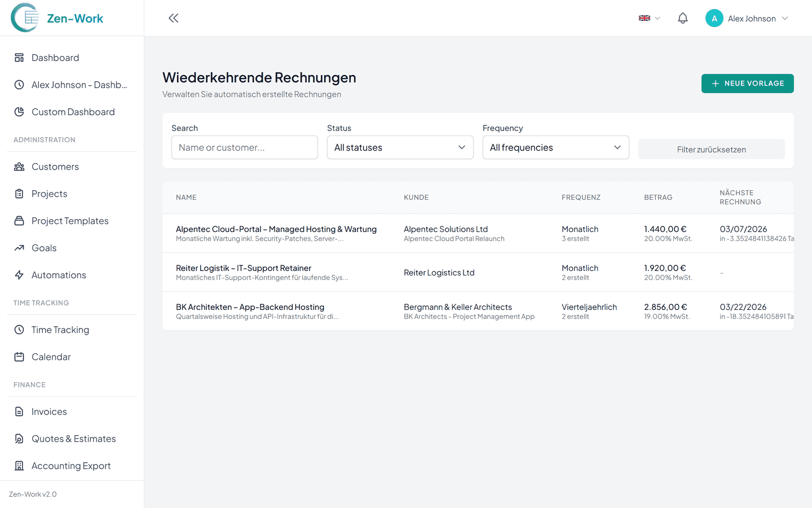Select the Goals arrow icon
The height and width of the screenshot is (508, 812).
(19, 248)
